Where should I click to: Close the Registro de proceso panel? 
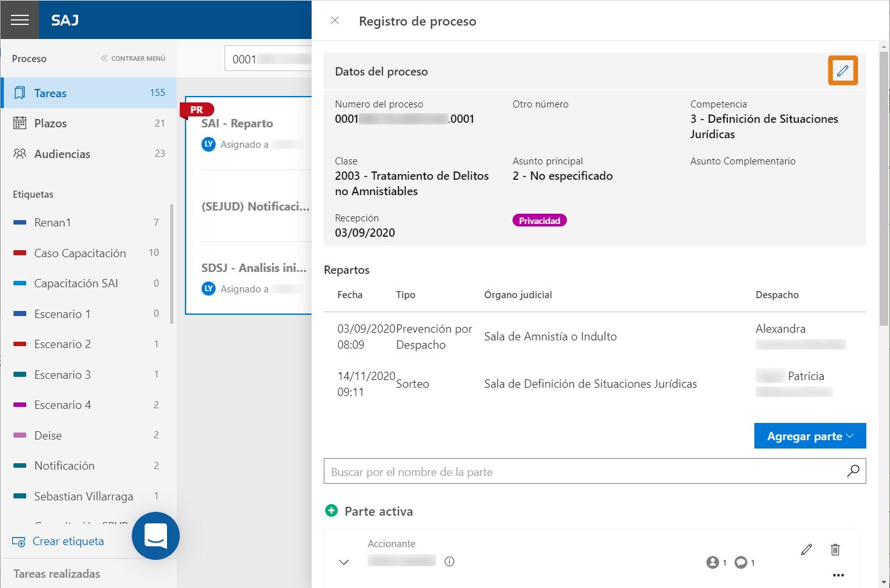click(x=335, y=20)
